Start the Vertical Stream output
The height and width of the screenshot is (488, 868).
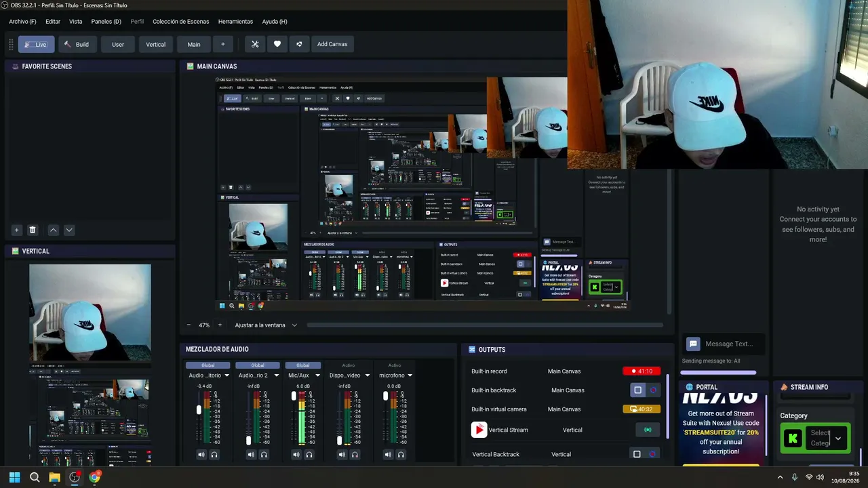648,430
